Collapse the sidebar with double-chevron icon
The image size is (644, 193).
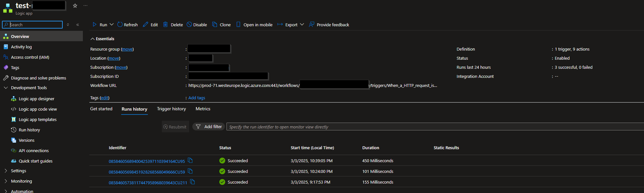(78, 25)
